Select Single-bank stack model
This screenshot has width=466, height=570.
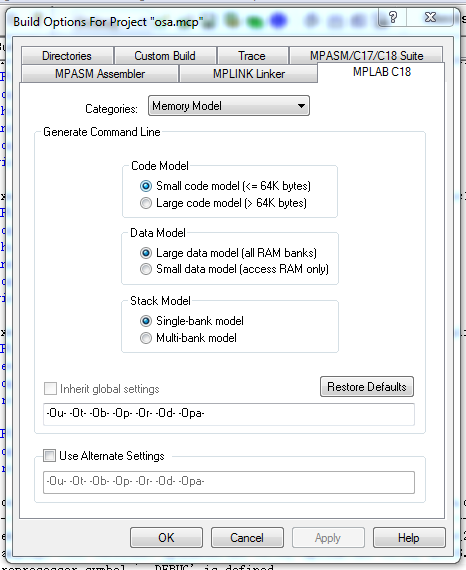pyautogui.click(x=146, y=321)
